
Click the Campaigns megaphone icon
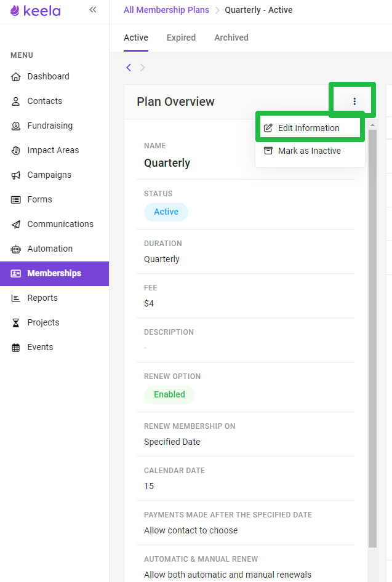click(15, 175)
